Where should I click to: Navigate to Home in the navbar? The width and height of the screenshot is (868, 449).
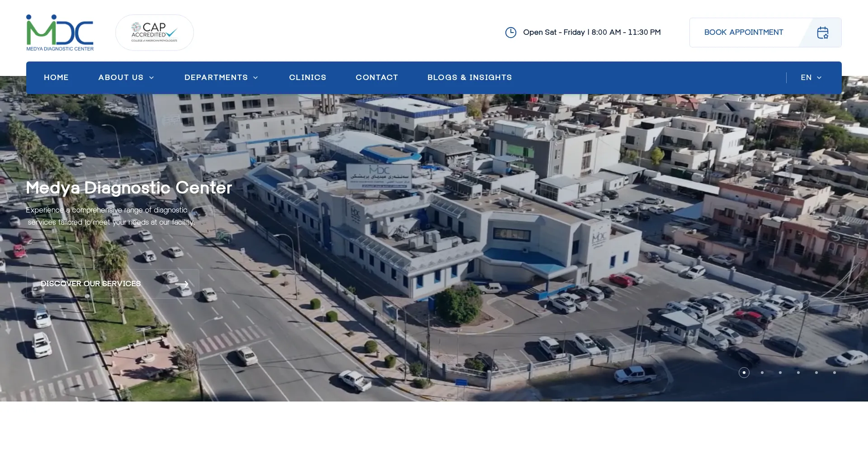coord(56,78)
